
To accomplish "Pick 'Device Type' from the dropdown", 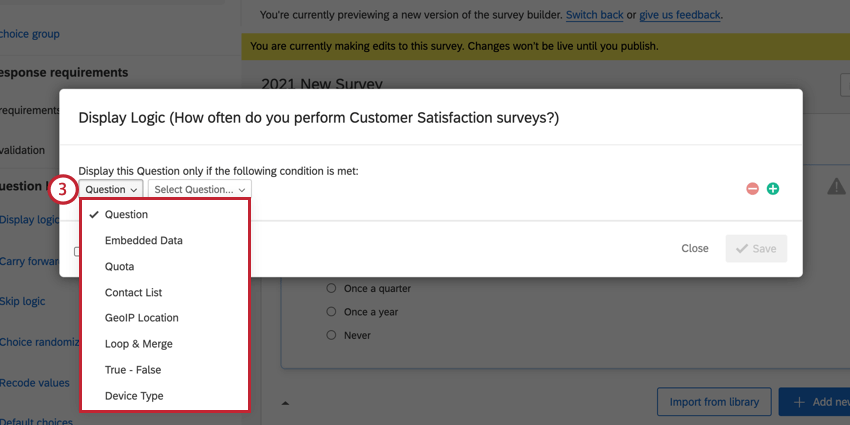I will click(x=134, y=396).
